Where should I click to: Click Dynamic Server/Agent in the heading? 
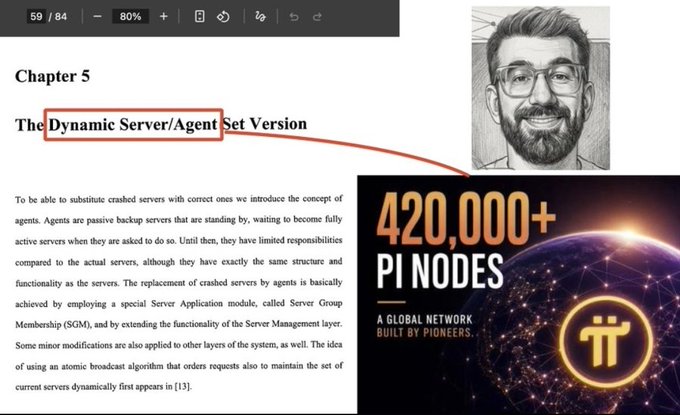point(133,124)
